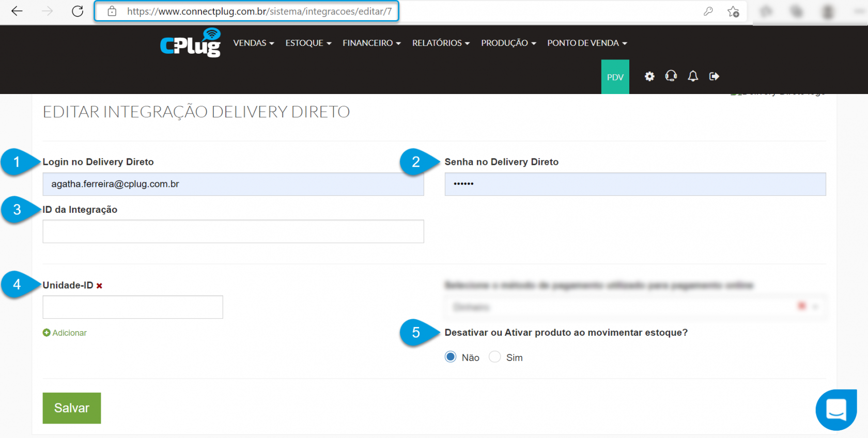Focus the Senha no Delivery Direto field
Image resolution: width=868 pixels, height=438 pixels.
(636, 184)
